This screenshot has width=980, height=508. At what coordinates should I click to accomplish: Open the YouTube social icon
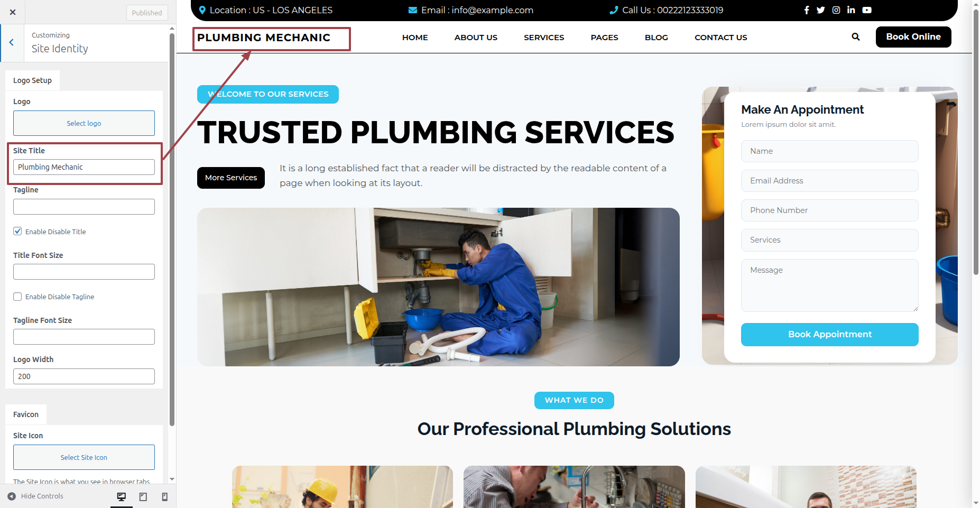click(867, 10)
